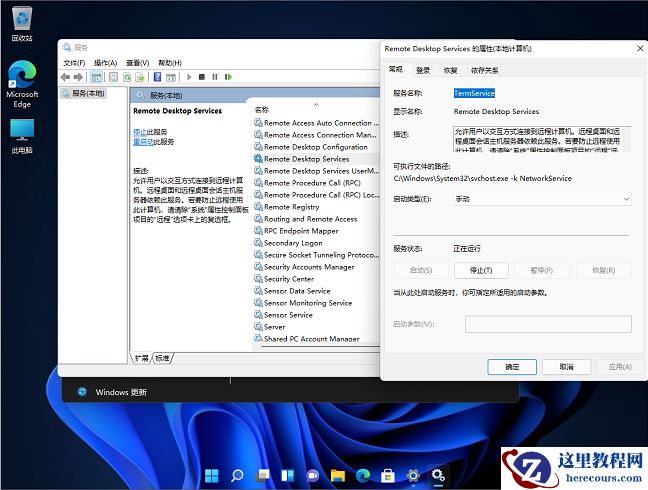The width and height of the screenshot is (648, 490).
Task: Click the Start service play icon
Action: click(x=189, y=77)
